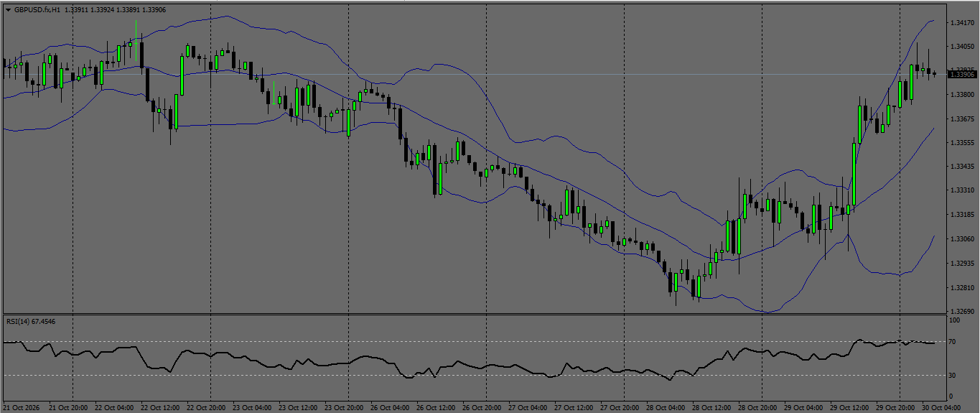Viewport: 980px width, 413px height.
Task: Click the RSI(14) 67.4546 indicator label
Action: [x=31, y=321]
